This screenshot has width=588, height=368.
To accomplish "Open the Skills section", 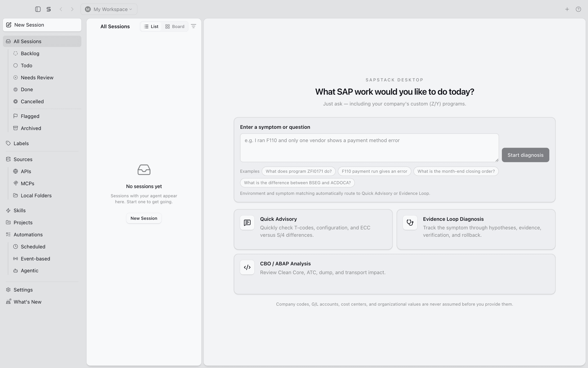I will (x=42, y=210).
